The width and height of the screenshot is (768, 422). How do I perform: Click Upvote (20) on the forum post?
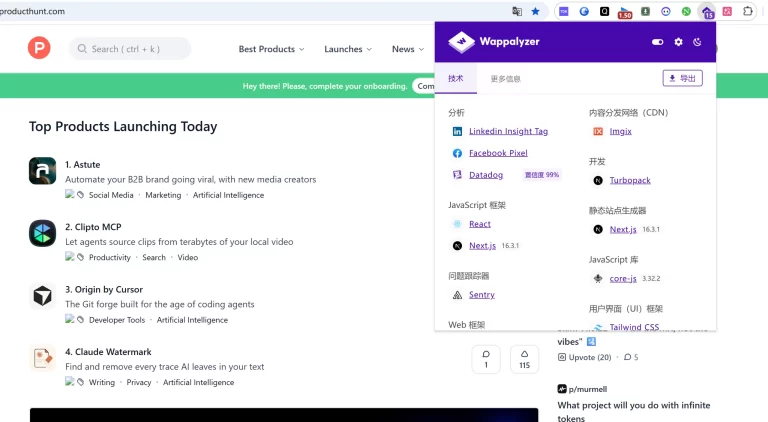585,357
